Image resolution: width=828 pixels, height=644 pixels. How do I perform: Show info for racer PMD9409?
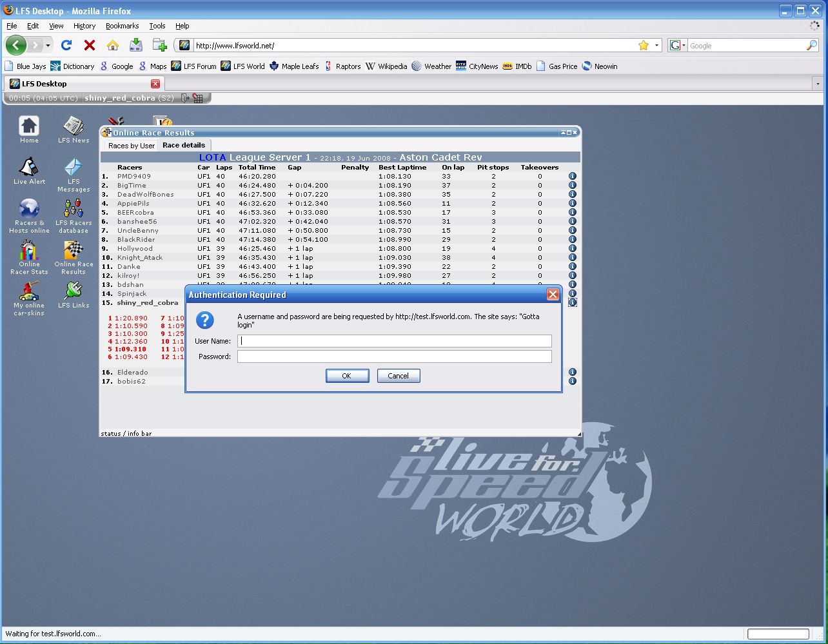pyautogui.click(x=572, y=176)
